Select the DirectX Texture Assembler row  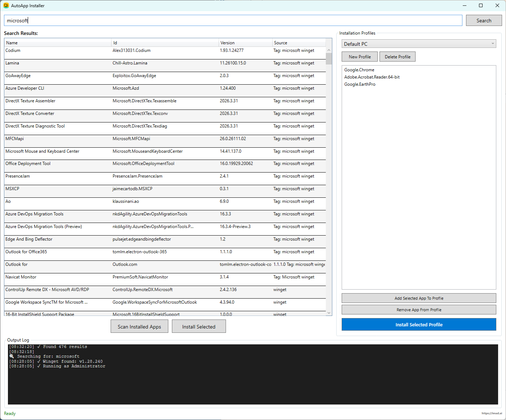point(165,103)
